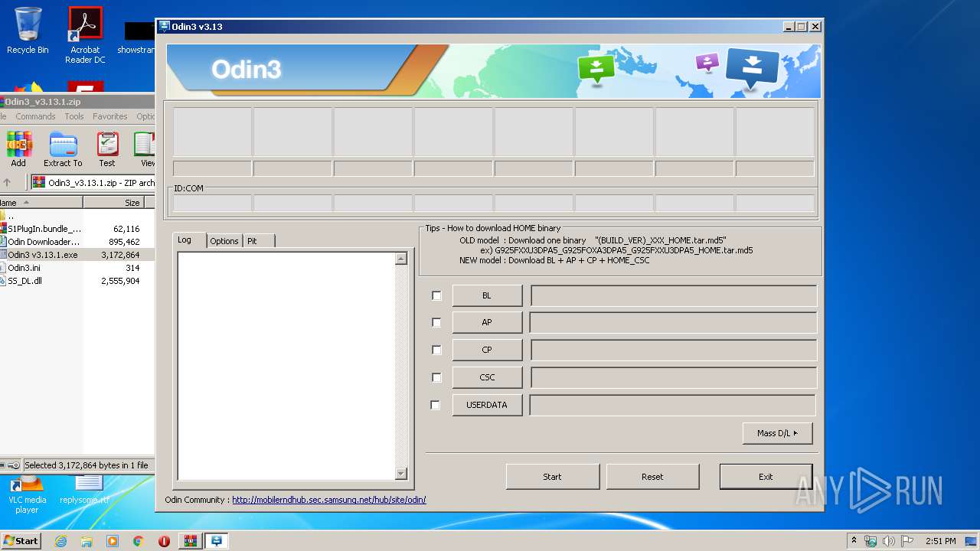980x551 pixels.
Task: Toggle the CP checkbox
Action: (x=436, y=350)
